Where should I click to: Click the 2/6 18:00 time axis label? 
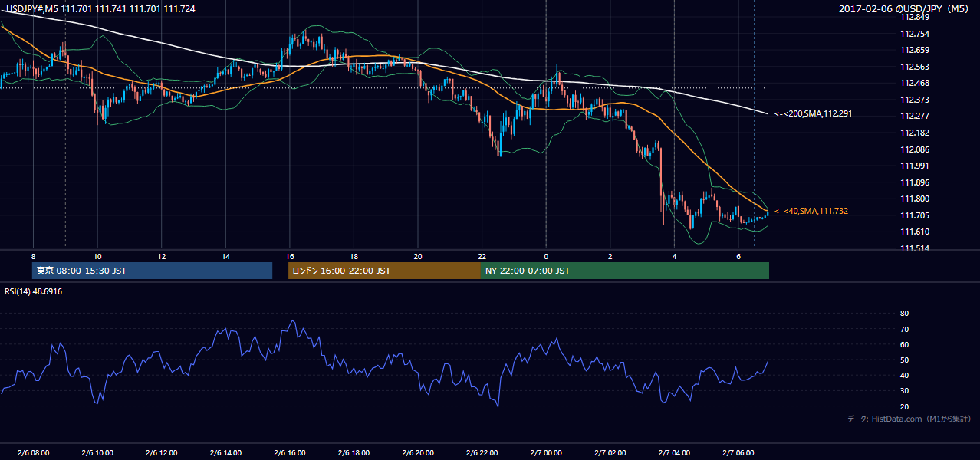point(353,453)
